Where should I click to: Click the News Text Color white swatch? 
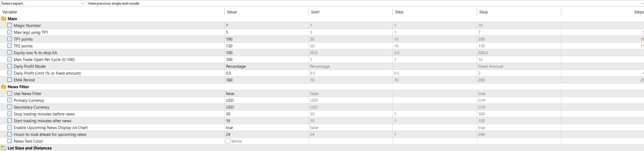[228, 141]
